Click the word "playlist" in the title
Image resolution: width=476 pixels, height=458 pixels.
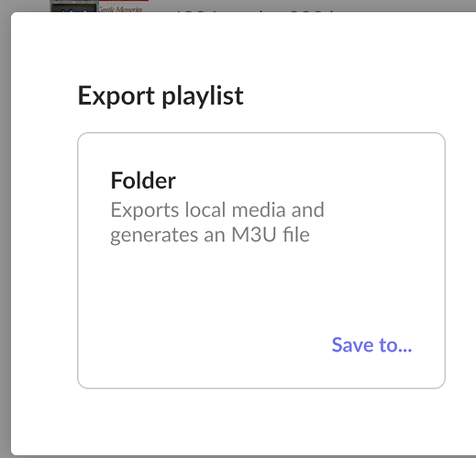[203, 96]
